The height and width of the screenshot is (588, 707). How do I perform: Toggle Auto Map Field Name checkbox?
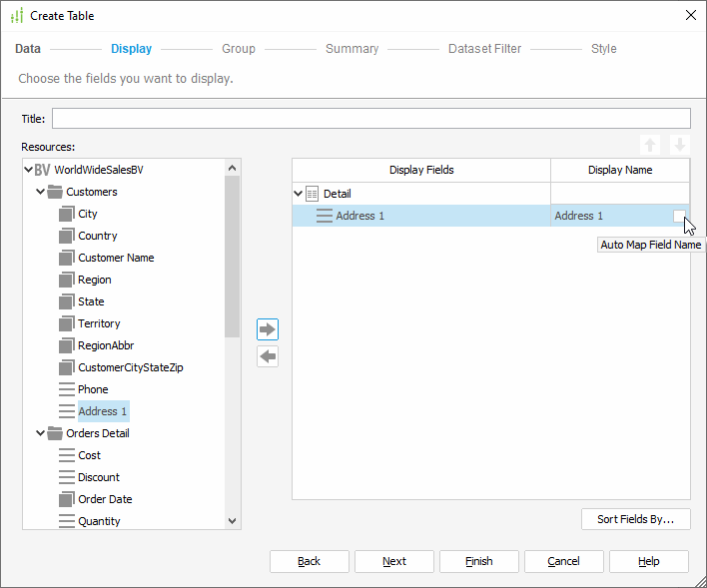(679, 216)
